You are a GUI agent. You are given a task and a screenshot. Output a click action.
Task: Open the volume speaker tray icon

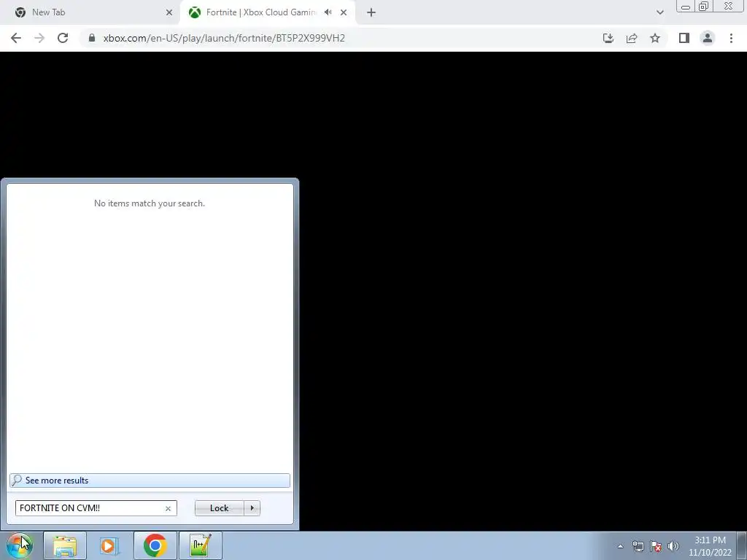tap(673, 546)
